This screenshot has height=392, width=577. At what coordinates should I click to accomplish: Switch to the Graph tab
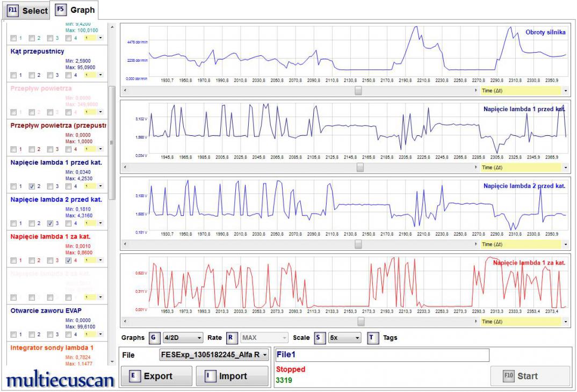(75, 10)
